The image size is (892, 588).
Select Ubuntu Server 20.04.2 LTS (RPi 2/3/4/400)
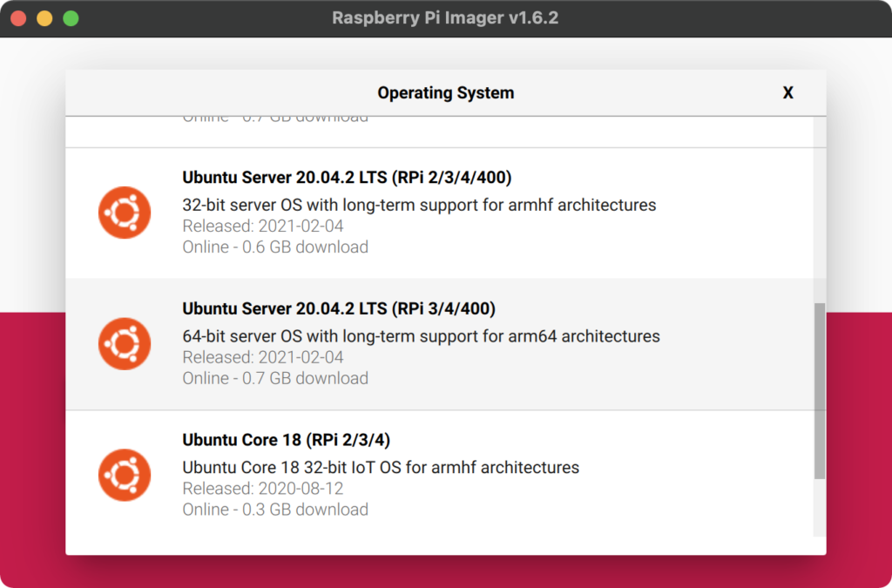click(440, 213)
